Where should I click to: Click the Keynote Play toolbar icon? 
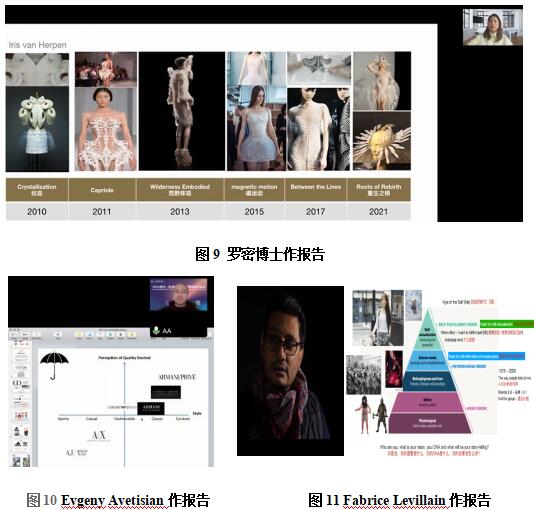58,334
